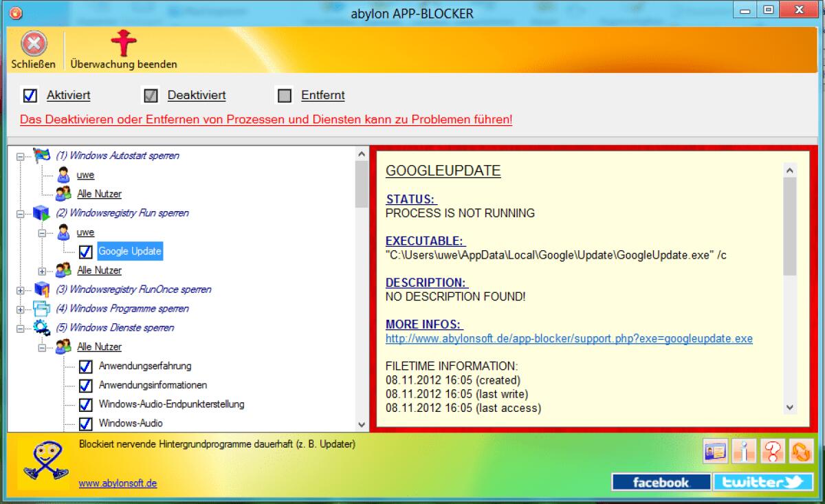Disable the Anwendungserfahrung service checkbox
Screen dimensions: 825x504
coord(85,366)
